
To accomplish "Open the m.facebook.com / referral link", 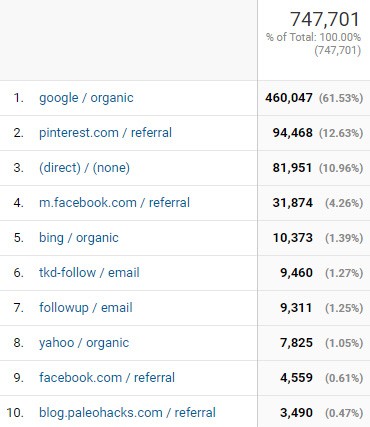I will coord(114,203).
